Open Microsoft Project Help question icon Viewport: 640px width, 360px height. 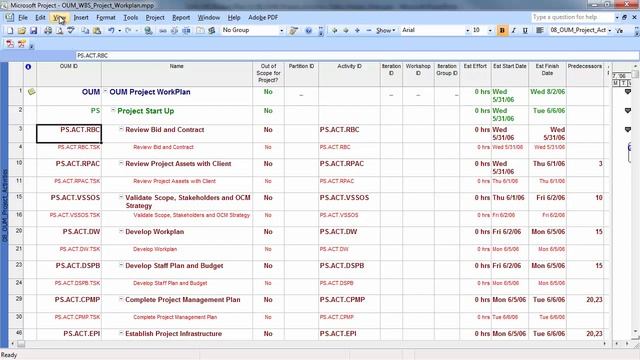click(x=309, y=31)
